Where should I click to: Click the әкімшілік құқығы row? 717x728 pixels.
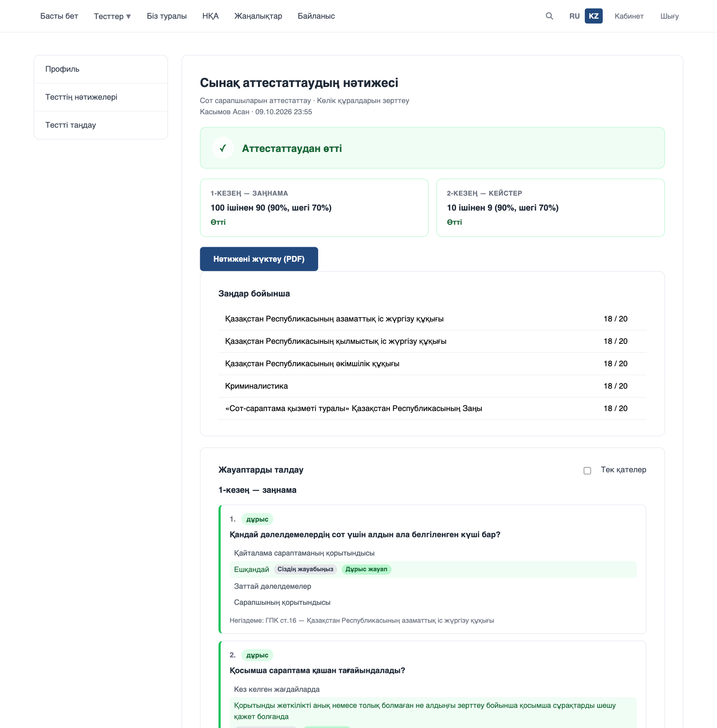coord(432,364)
